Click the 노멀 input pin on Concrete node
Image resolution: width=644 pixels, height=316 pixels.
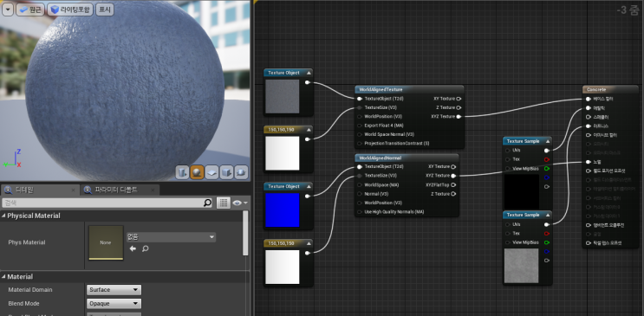(x=589, y=162)
